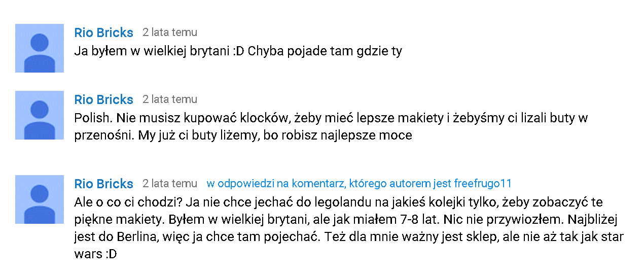
Task: Click the '2 lata temu' timestamp on first comment
Action: click(x=170, y=32)
